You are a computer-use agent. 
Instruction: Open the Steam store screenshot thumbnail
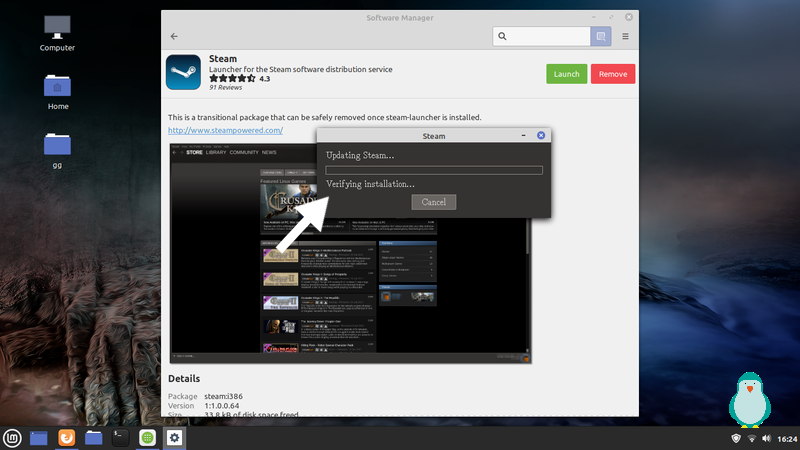pyautogui.click(x=351, y=254)
